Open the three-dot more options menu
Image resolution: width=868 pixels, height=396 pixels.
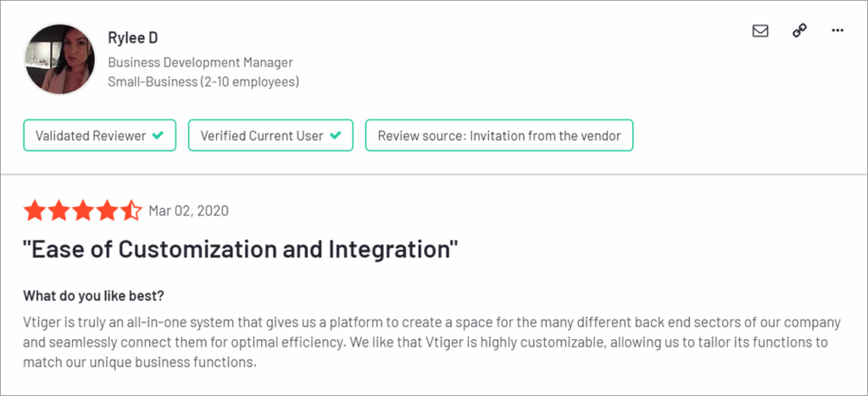click(x=837, y=31)
